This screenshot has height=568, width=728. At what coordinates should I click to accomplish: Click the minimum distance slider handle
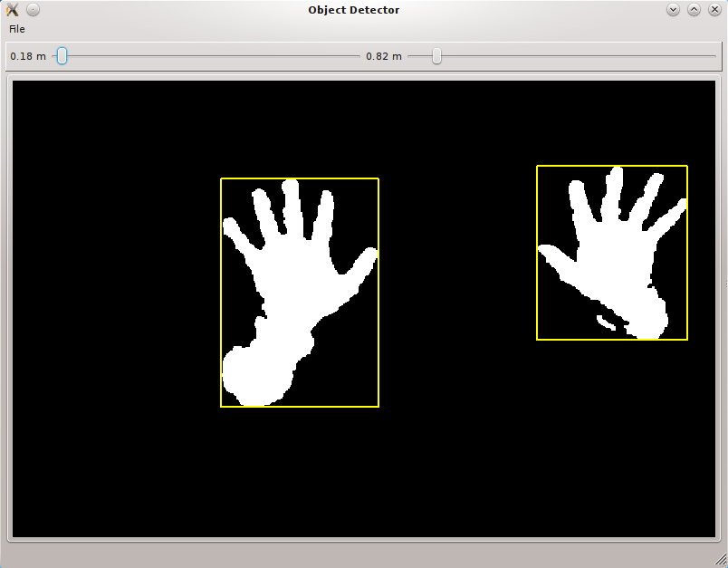[x=62, y=56]
